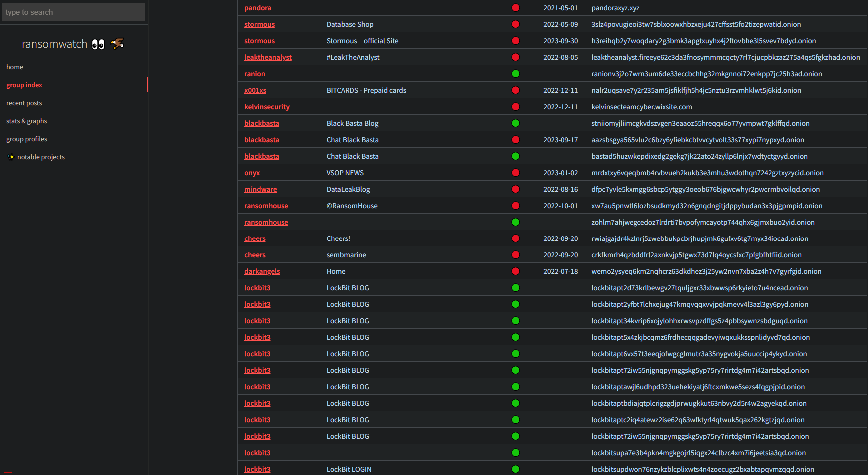Screen dimensions: 868x475
Task: Follow the mindware group link
Action: pyautogui.click(x=260, y=189)
